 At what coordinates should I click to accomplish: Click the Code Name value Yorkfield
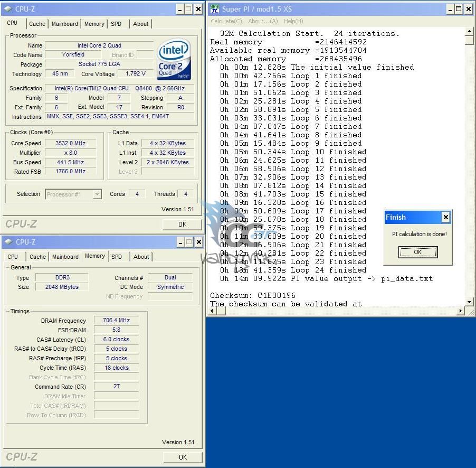click(73, 55)
